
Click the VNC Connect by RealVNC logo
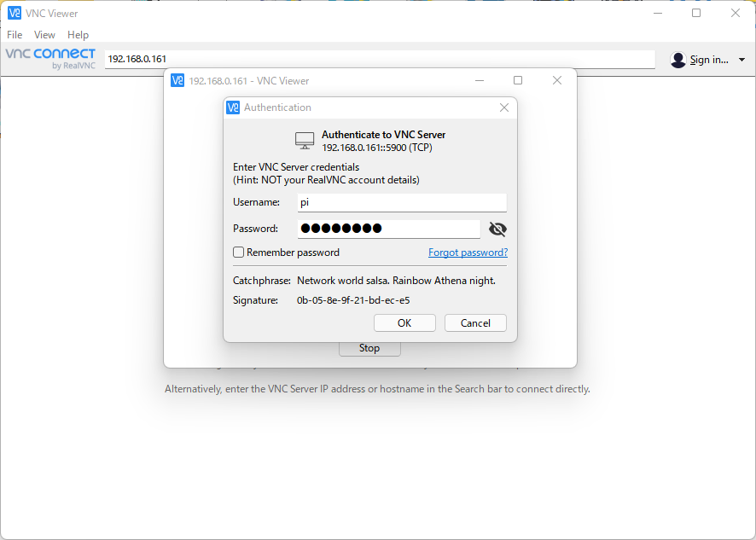(x=50, y=59)
